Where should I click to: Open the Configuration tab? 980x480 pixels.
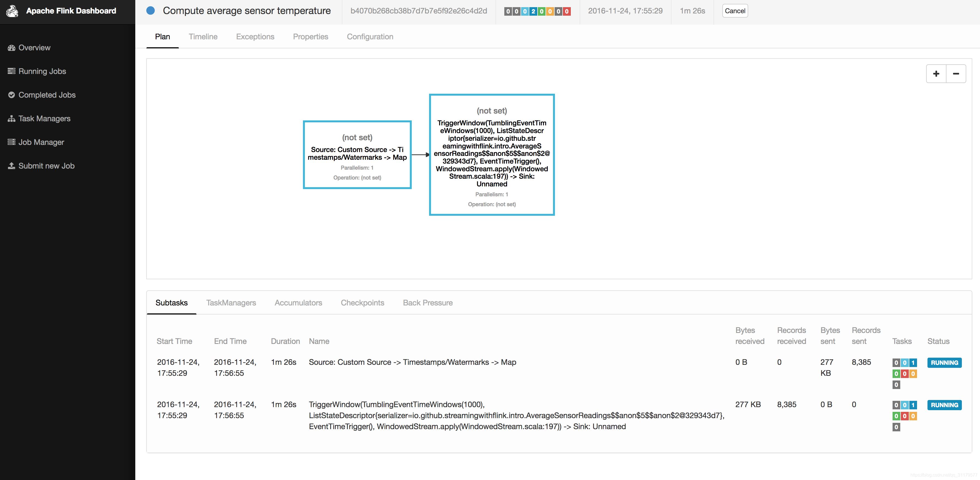coord(371,36)
